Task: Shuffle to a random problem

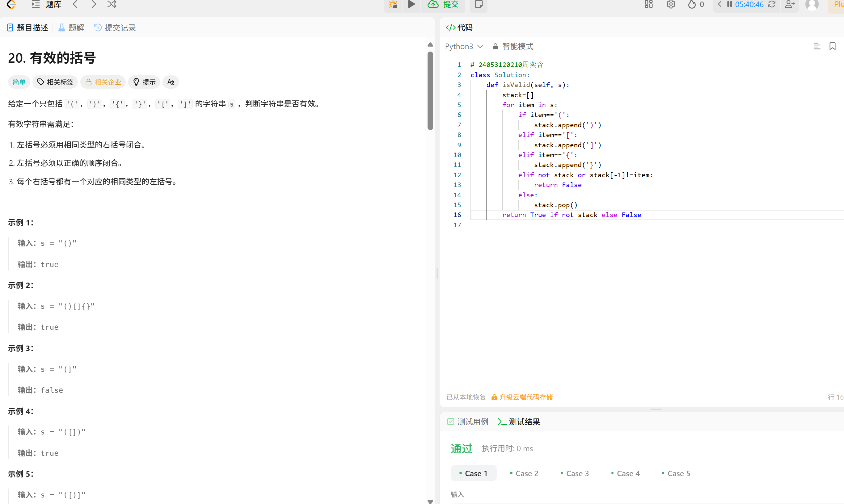Action: (x=112, y=4)
